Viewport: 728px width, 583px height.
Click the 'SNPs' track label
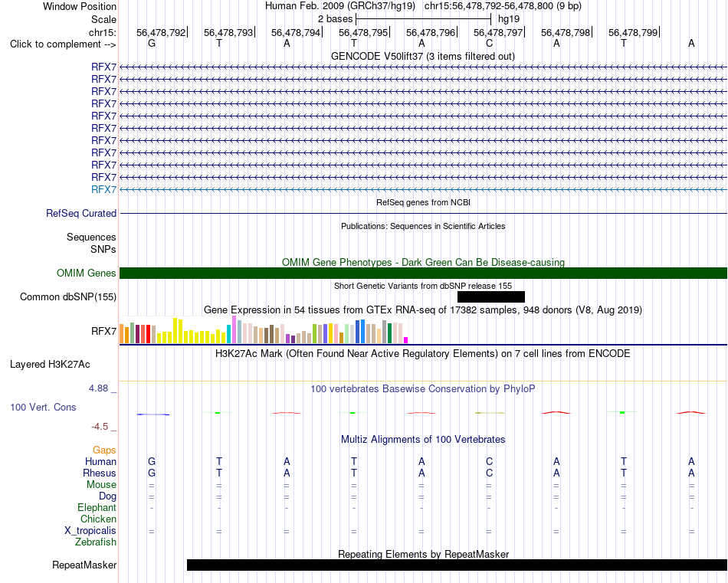pyautogui.click(x=103, y=249)
